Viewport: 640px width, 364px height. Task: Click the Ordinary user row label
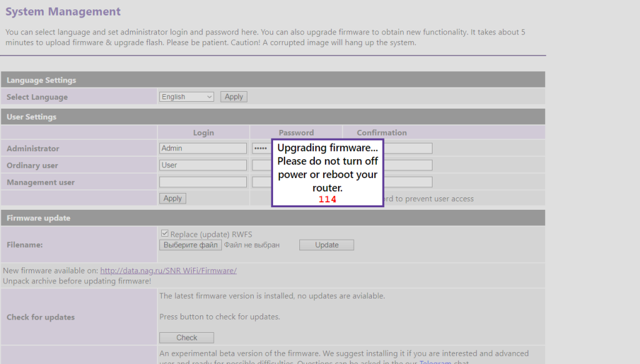coord(32,165)
